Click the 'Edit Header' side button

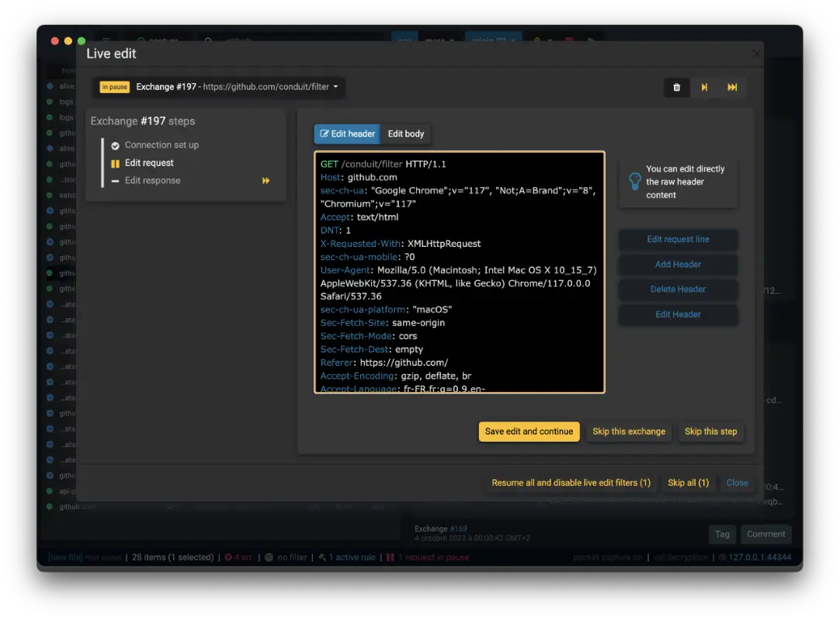click(x=678, y=314)
